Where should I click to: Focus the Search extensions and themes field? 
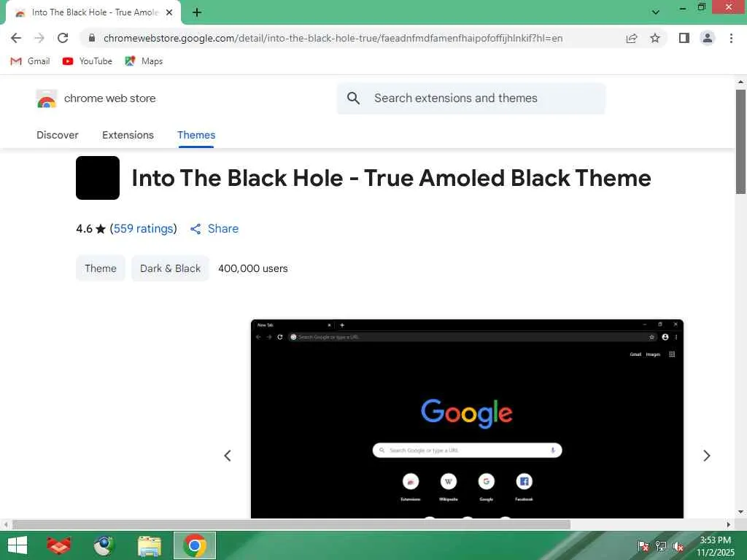pyautogui.click(x=471, y=98)
